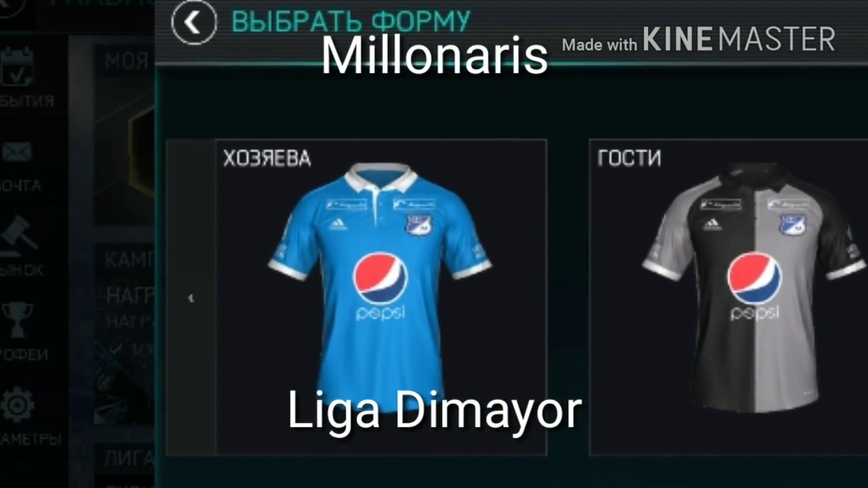Screen dimensions: 868x488
Task: Click the Millonaris title text
Action: point(434,56)
